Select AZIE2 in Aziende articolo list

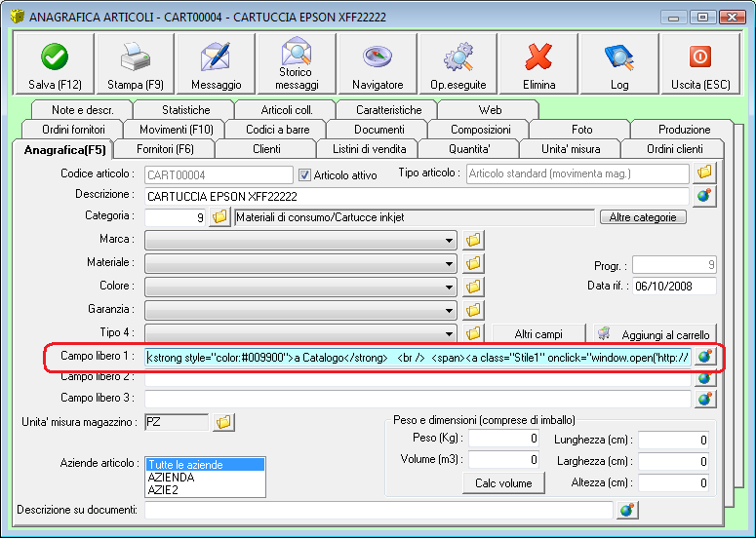pyautogui.click(x=205, y=490)
